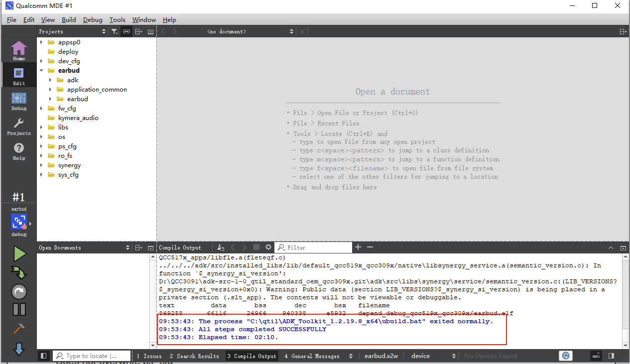The width and height of the screenshot is (630, 364).
Task: Switch to Debug mode
Action: coord(19,100)
